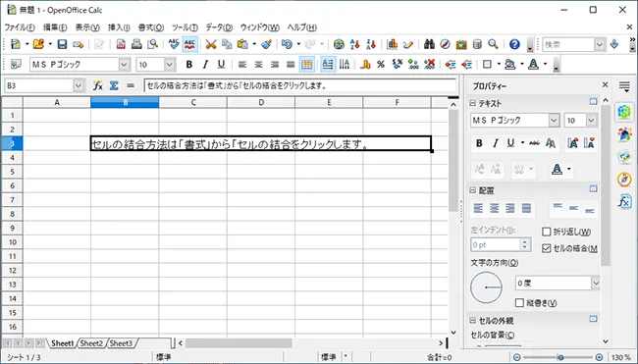Toggle Bold in formatting toolbar
This screenshot has height=364, width=638.
[188, 64]
